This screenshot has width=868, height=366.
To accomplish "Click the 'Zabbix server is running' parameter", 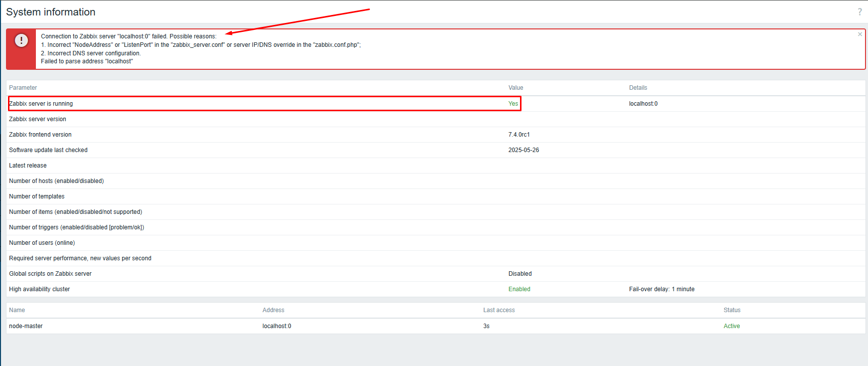I will (41, 104).
